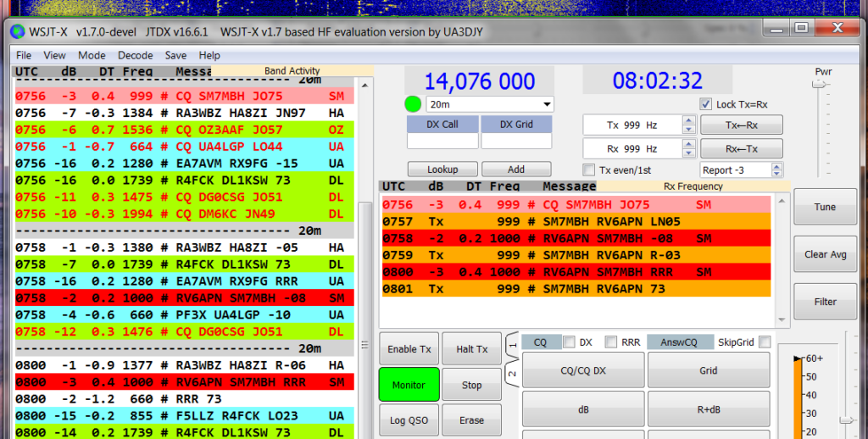Select Band Activity row CQ UA4LGP LO44
The image size is (868, 439).
184,146
